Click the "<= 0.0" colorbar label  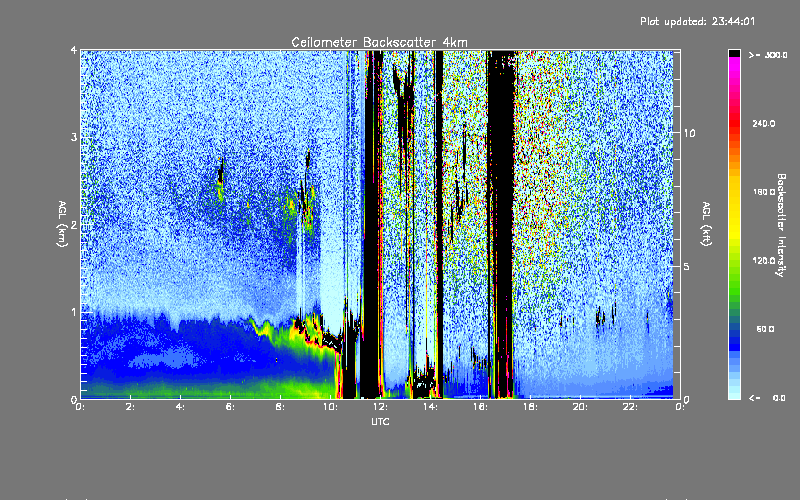pyautogui.click(x=768, y=398)
